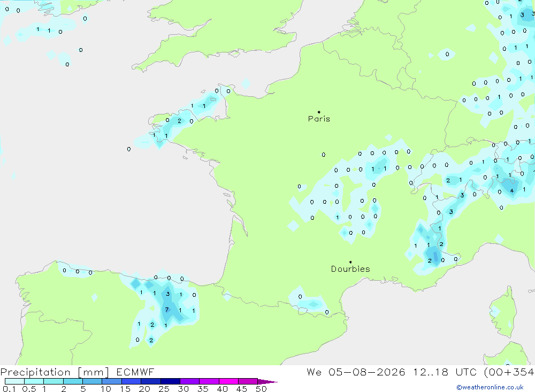Click the 20–25 mm dark blue legend color
The height and width of the screenshot is (392, 535).
coord(151,381)
